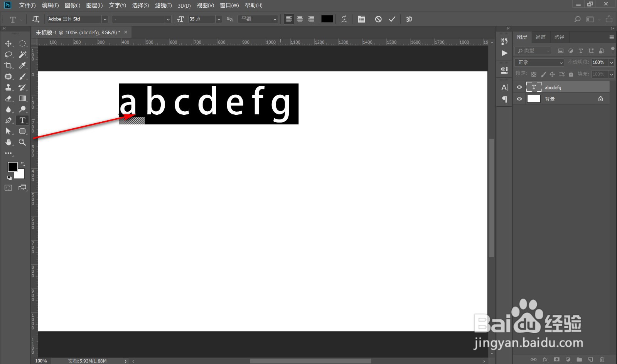Select the Eyedropper tool
Image resolution: width=617 pixels, height=364 pixels.
pyautogui.click(x=22, y=65)
